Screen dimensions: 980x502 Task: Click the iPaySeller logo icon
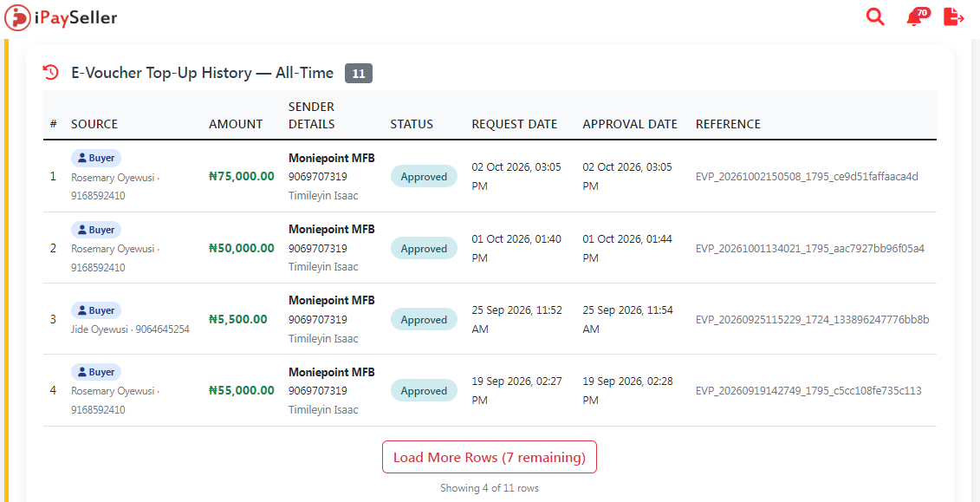(16, 17)
